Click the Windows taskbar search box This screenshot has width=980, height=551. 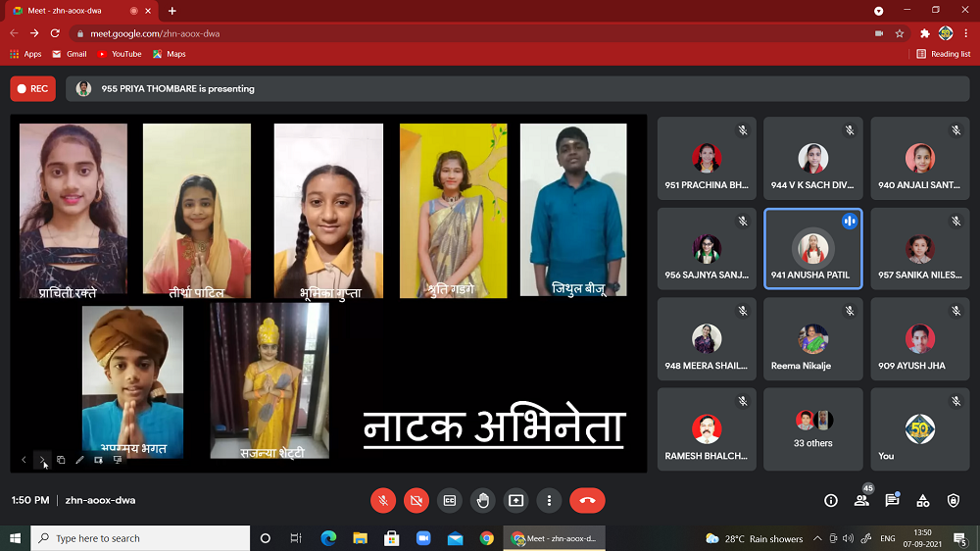pyautogui.click(x=140, y=538)
